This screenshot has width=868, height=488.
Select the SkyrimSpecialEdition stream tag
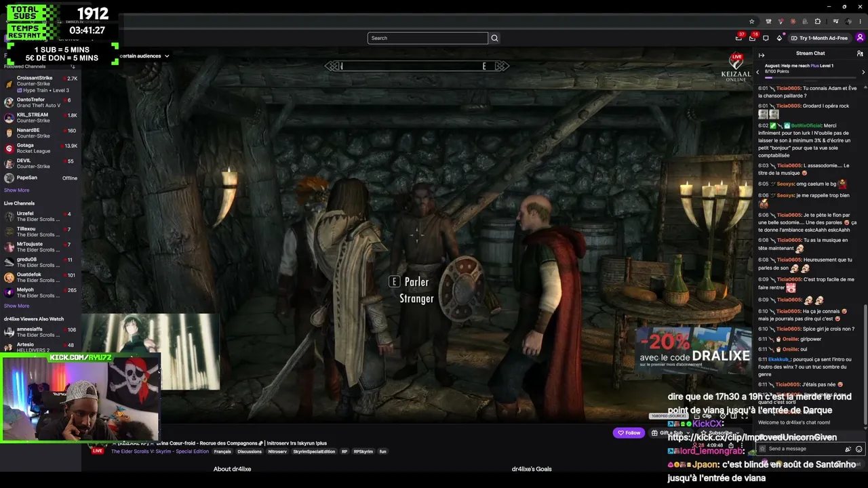pyautogui.click(x=315, y=451)
